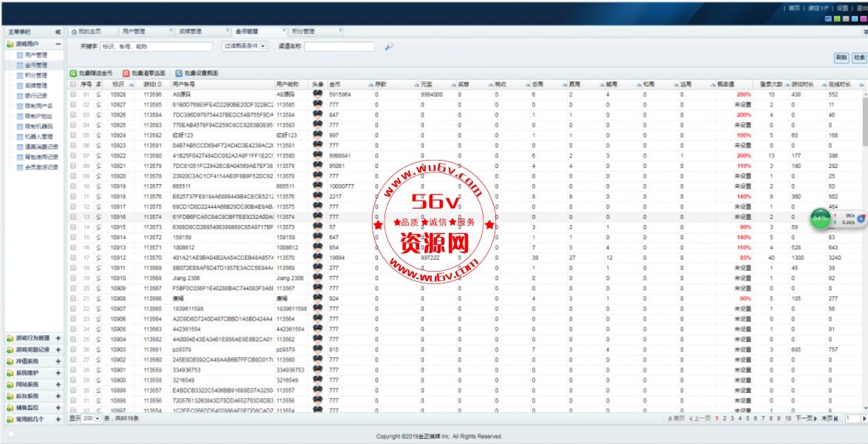
Task: Expand the 网站系统 sidebar section
Action: tap(58, 385)
